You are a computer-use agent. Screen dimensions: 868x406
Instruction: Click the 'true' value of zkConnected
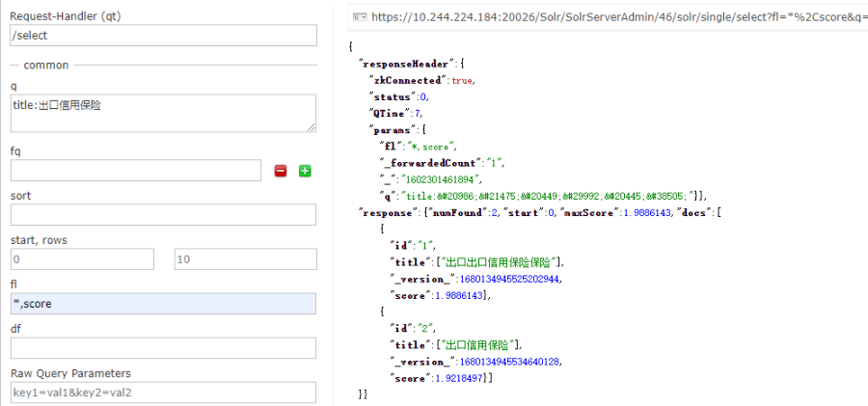pos(462,80)
